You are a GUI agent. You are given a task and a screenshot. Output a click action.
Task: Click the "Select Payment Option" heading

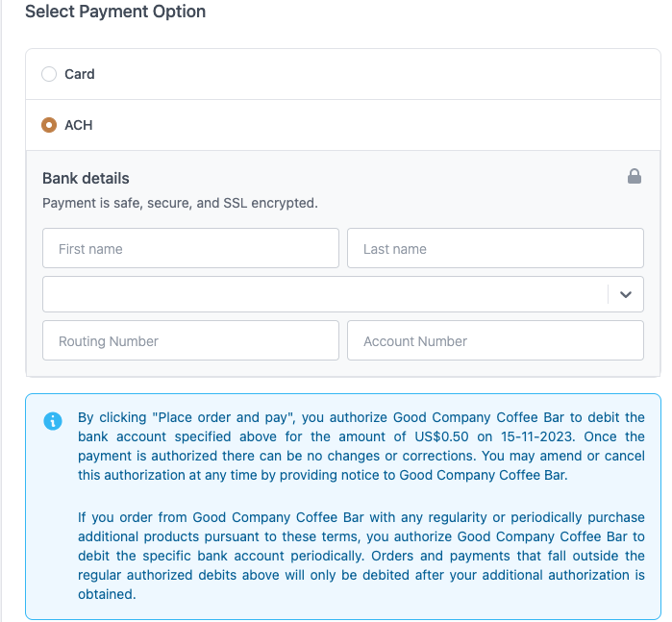pyautogui.click(x=115, y=12)
